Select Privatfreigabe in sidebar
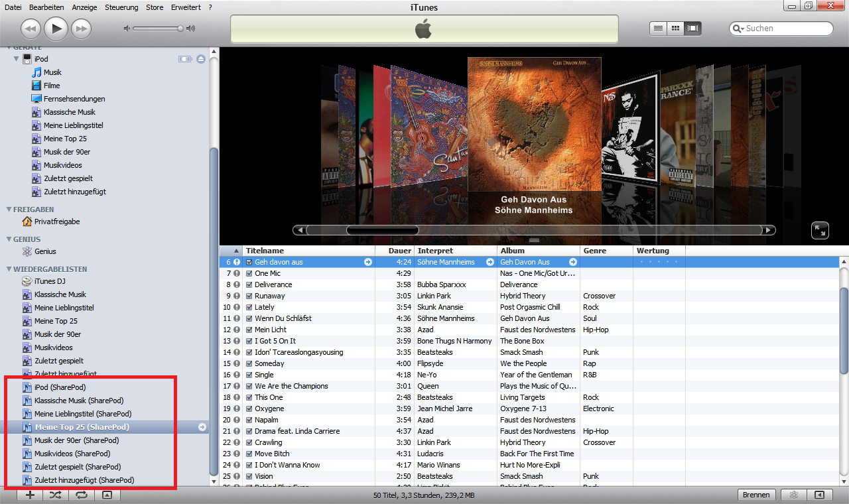Screen dimensions: 849x504 tap(57, 221)
